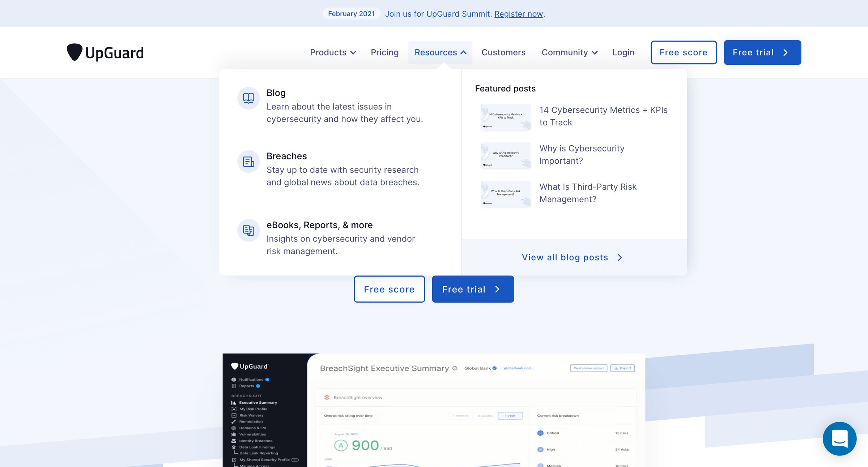Click the header Free score button
This screenshot has height=467, width=868.
click(x=684, y=52)
